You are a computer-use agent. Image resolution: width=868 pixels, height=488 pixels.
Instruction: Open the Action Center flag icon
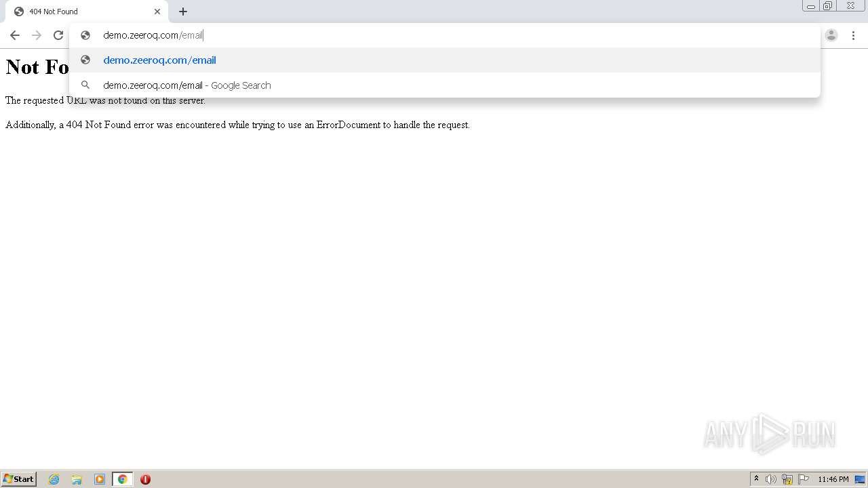coord(804,479)
